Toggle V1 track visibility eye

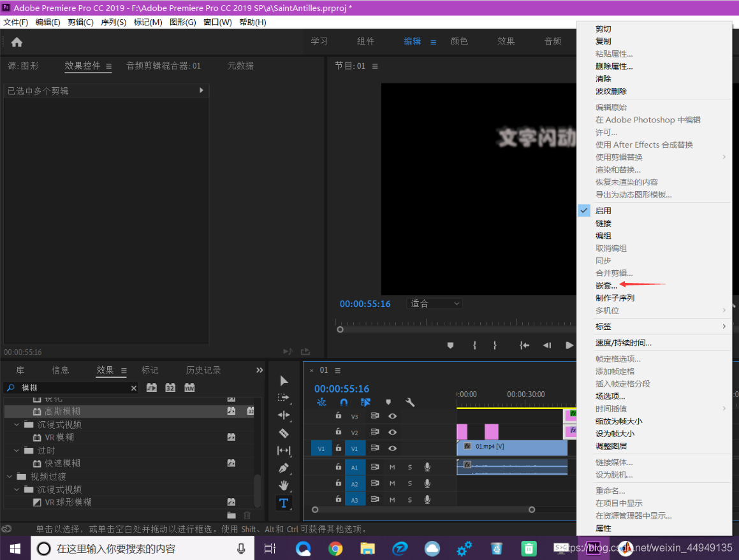[x=392, y=449]
